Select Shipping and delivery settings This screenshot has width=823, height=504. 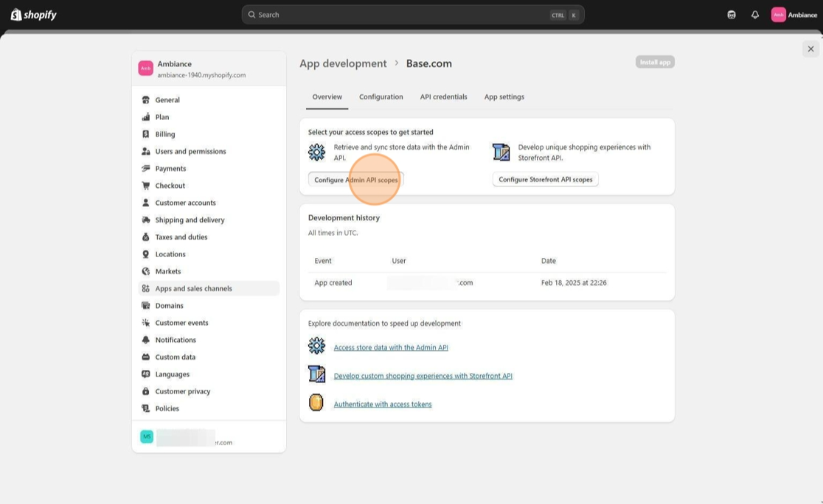(x=190, y=220)
